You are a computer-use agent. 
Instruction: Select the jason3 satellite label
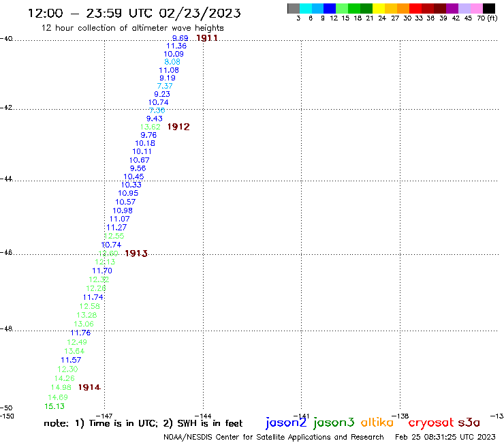333,423
